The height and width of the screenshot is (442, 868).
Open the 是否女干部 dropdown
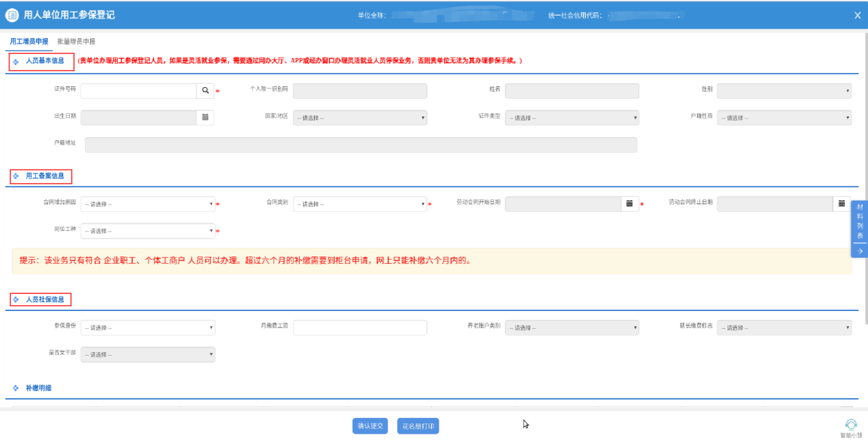[x=148, y=354]
